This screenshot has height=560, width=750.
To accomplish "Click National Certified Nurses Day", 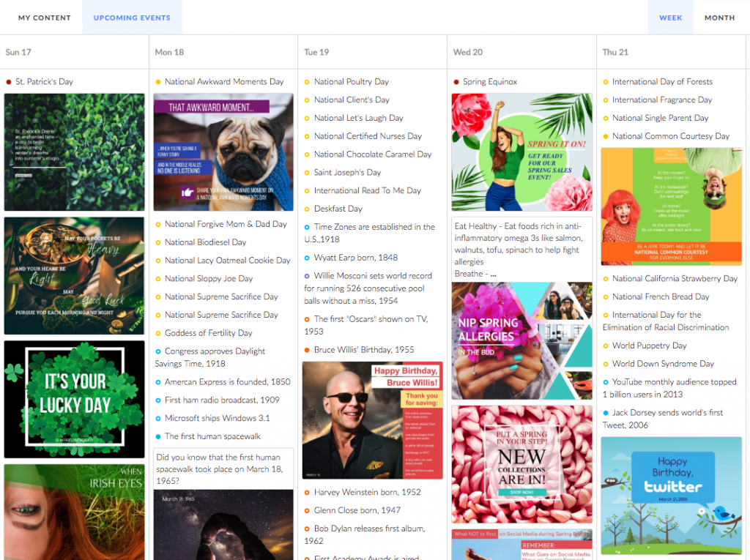I will click(368, 136).
